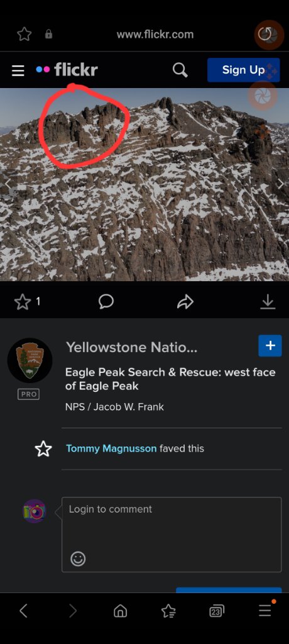Click the Sign Up button
The width and height of the screenshot is (289, 644).
click(x=243, y=70)
